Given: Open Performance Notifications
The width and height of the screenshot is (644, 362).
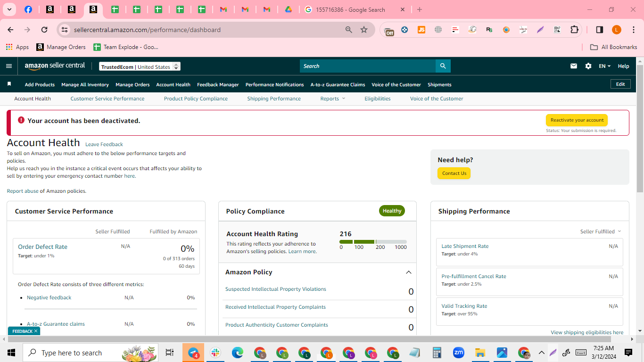Looking at the screenshot, I should (275, 85).
